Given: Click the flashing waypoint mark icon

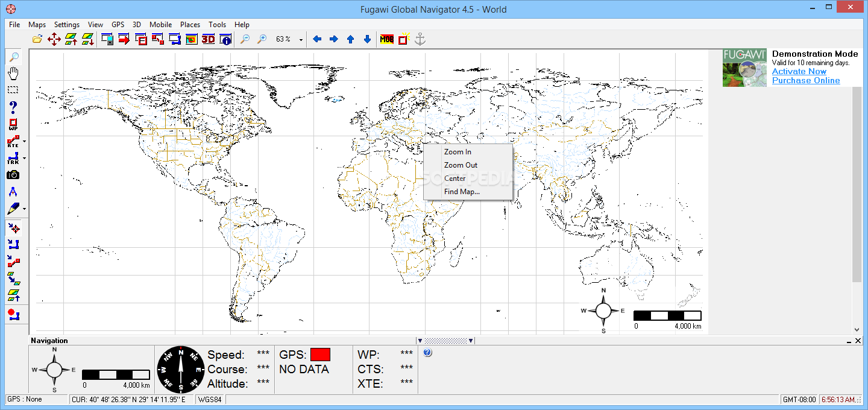Looking at the screenshot, I should (403, 39).
